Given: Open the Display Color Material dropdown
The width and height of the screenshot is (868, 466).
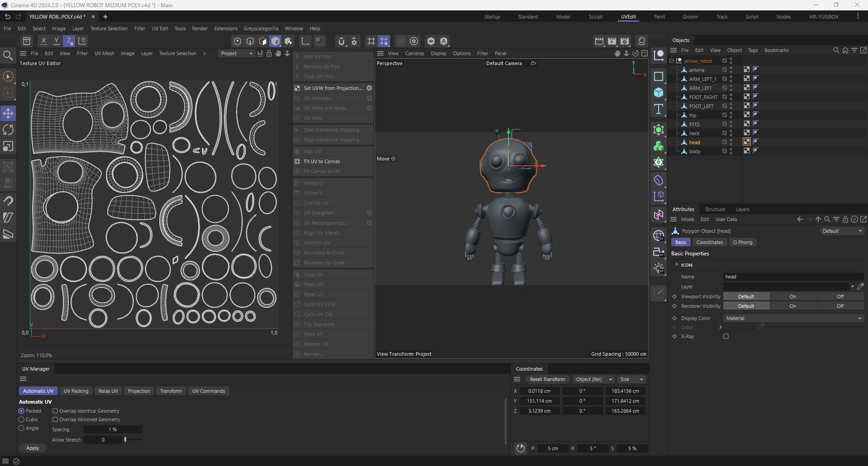Looking at the screenshot, I should (794, 318).
